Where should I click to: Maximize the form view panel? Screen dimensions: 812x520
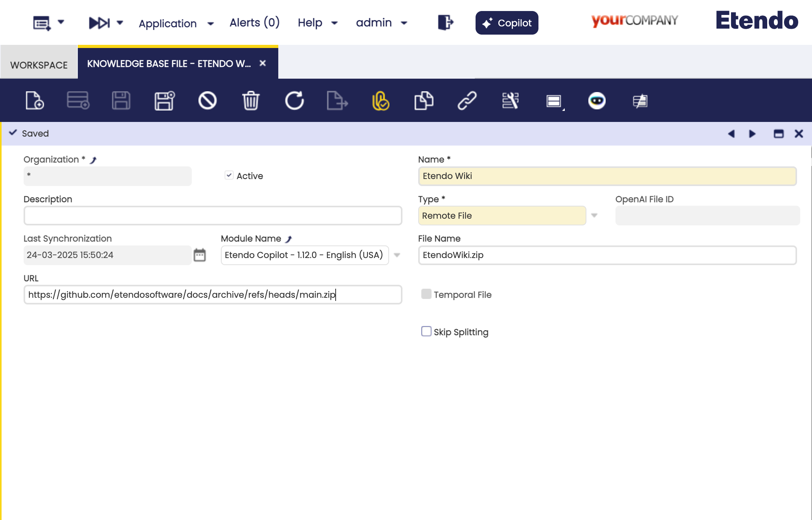[x=779, y=134]
